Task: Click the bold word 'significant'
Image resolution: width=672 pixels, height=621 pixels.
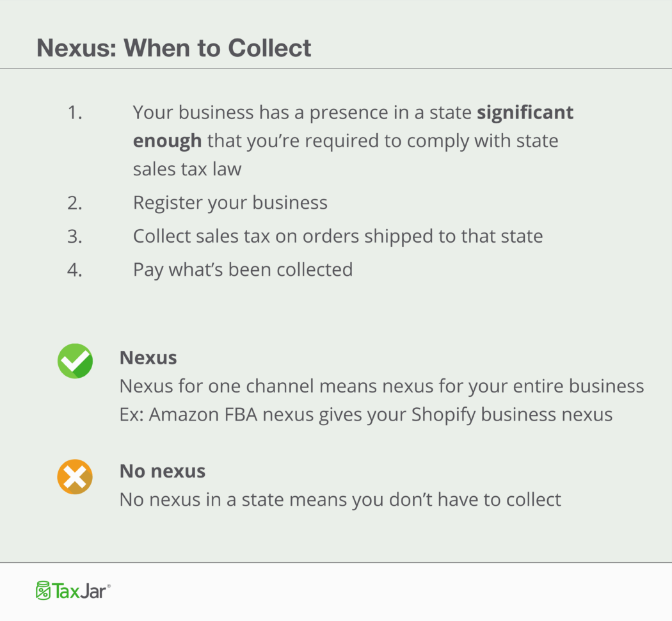Action: point(525,113)
